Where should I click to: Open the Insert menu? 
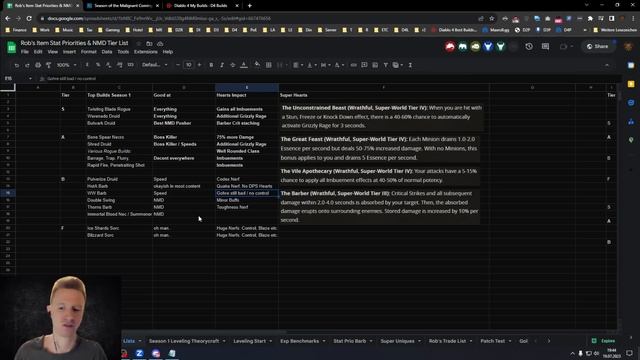(x=69, y=52)
